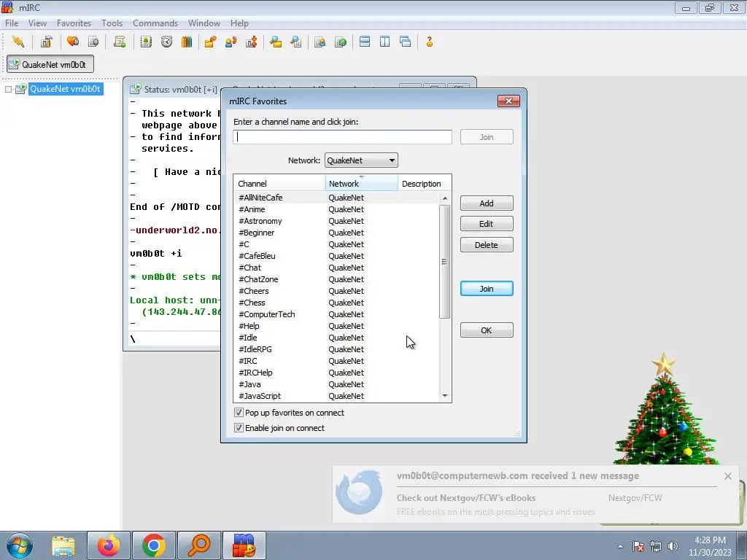Select QuakeNet vm0b0t in the treebar
The height and width of the screenshot is (560, 747).
click(x=65, y=89)
